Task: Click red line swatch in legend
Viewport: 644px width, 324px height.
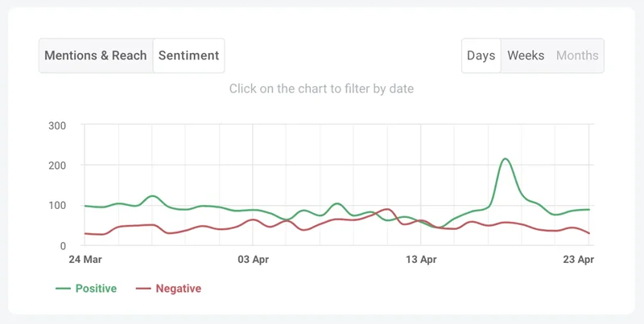Action: (x=142, y=288)
